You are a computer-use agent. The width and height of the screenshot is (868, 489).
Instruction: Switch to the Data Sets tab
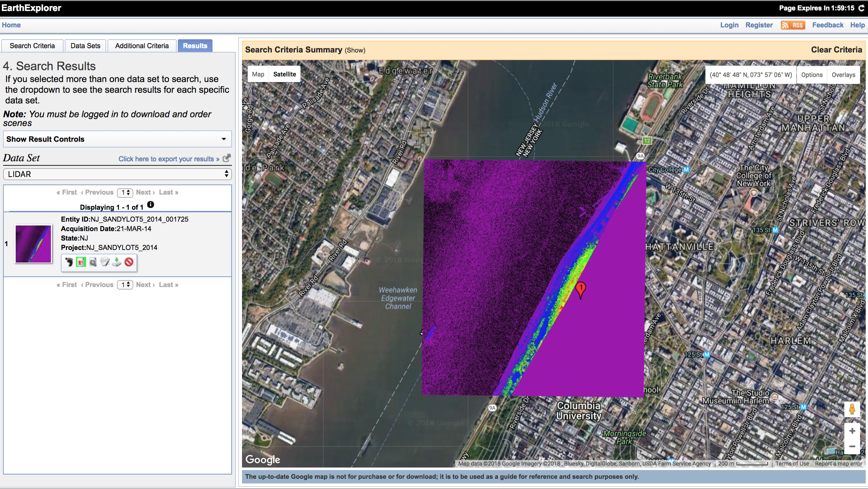coord(85,46)
